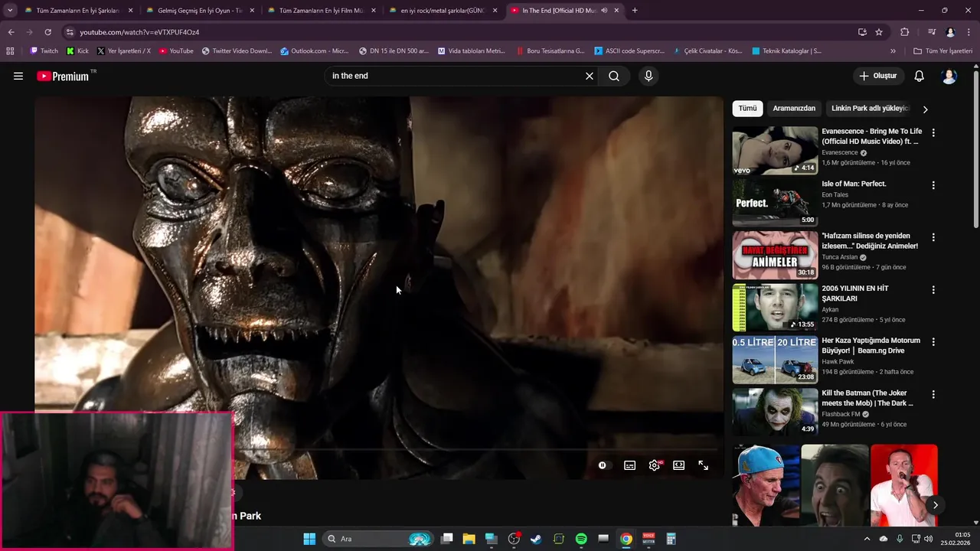
Task: Open the YouTube account avatar menu
Action: [x=949, y=76]
